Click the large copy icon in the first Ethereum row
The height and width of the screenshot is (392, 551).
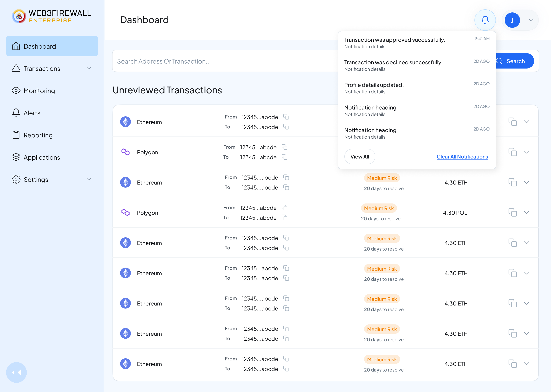[x=512, y=122]
